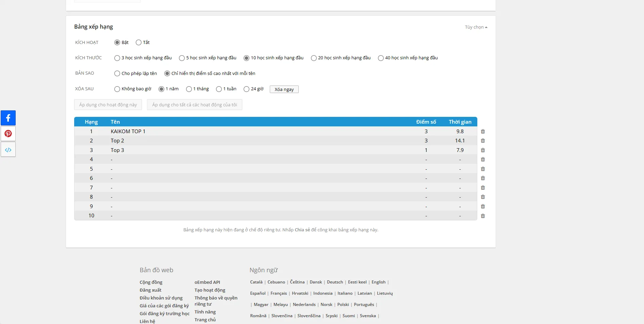Click the Điểm số column header
The height and width of the screenshot is (324, 644).
point(426,122)
